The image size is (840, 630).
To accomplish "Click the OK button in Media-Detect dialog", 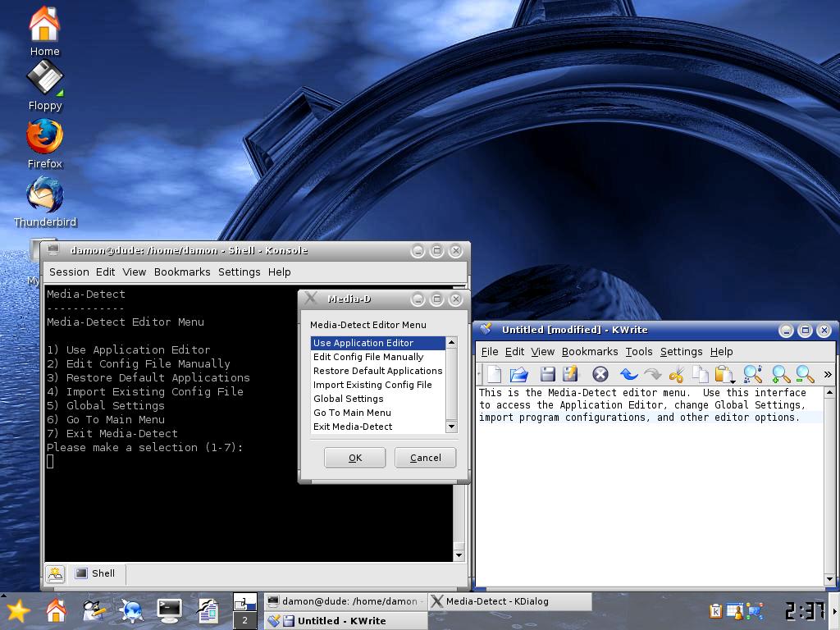I will click(354, 458).
